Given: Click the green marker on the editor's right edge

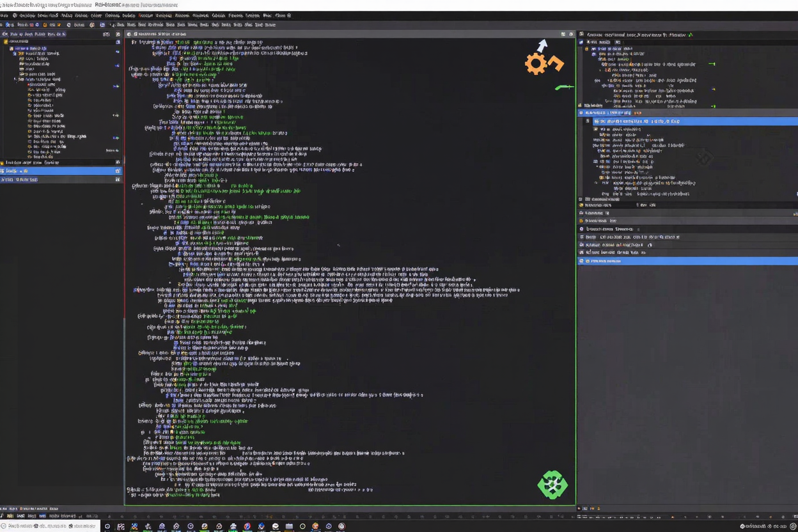Looking at the screenshot, I should 564,87.
